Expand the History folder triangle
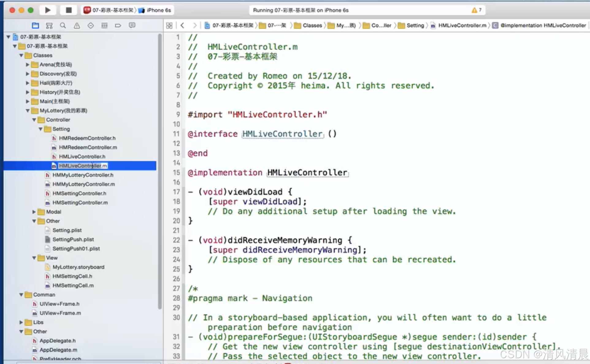This screenshot has width=590, height=364. (28, 92)
